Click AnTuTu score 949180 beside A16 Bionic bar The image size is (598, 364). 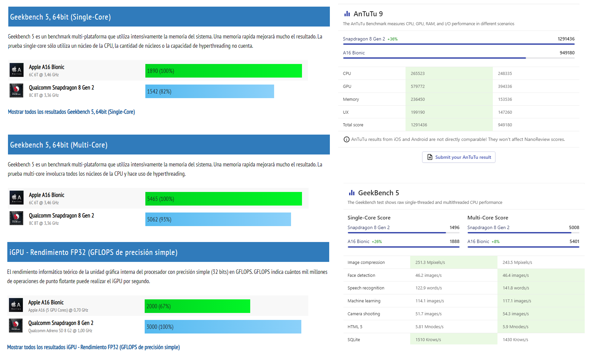click(x=567, y=53)
